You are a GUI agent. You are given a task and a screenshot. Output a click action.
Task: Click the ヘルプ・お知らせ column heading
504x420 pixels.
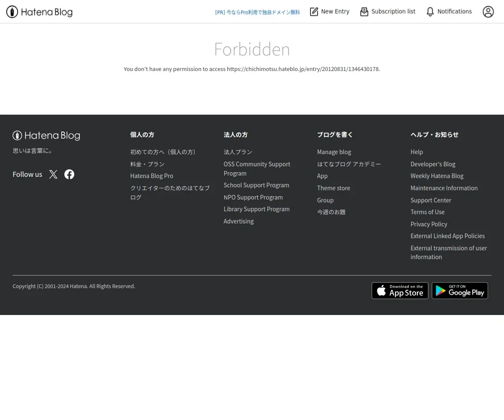(434, 135)
